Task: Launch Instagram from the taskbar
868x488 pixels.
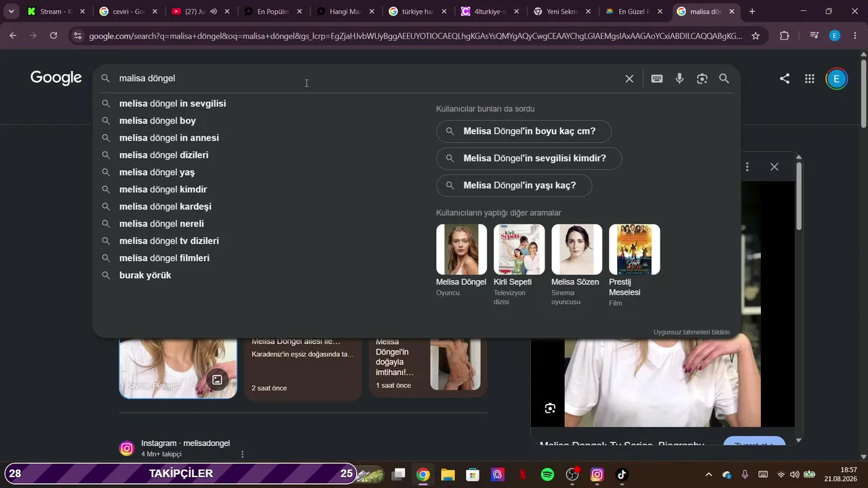Action: (x=597, y=474)
